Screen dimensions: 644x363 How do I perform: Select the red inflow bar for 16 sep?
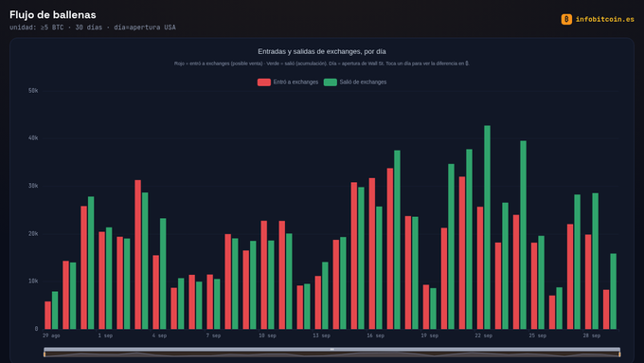372,254
